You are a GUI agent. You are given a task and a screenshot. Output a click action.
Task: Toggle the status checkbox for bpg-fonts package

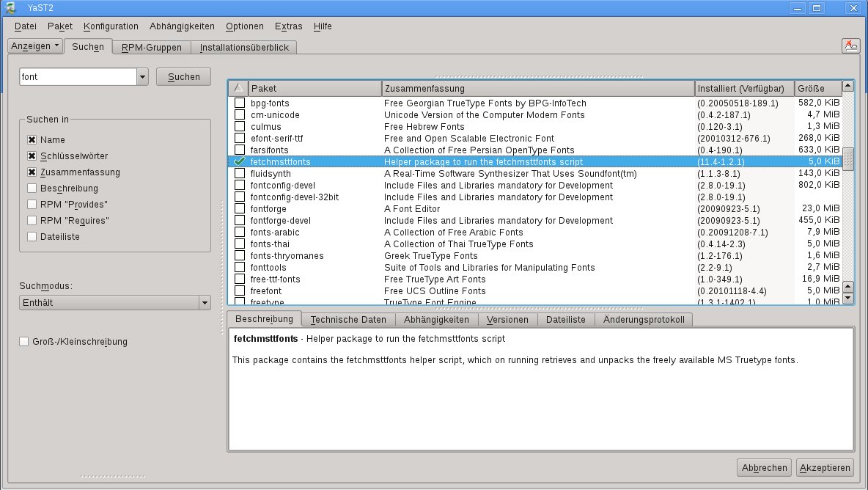239,103
